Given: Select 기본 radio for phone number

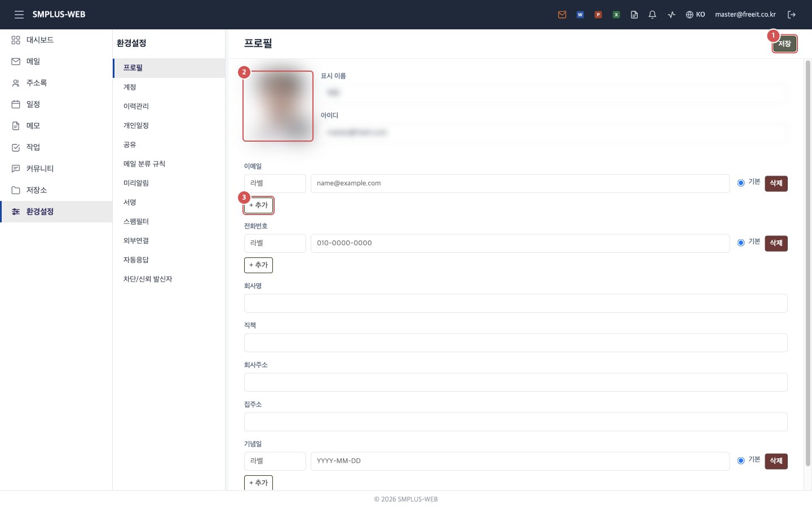Looking at the screenshot, I should coord(741,243).
